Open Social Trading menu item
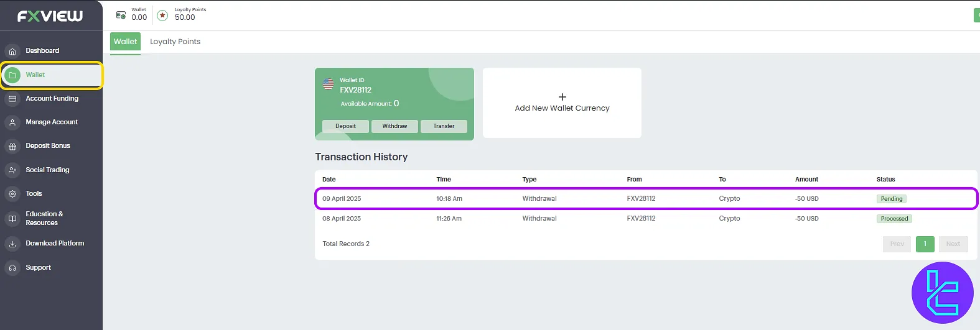This screenshot has width=980, height=330. 47,170
